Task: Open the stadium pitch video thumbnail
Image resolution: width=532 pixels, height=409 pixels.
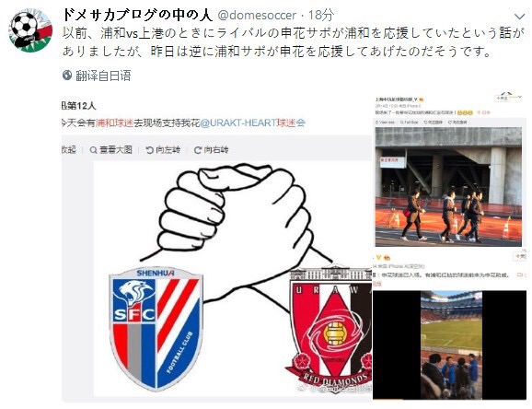Action: 451,345
